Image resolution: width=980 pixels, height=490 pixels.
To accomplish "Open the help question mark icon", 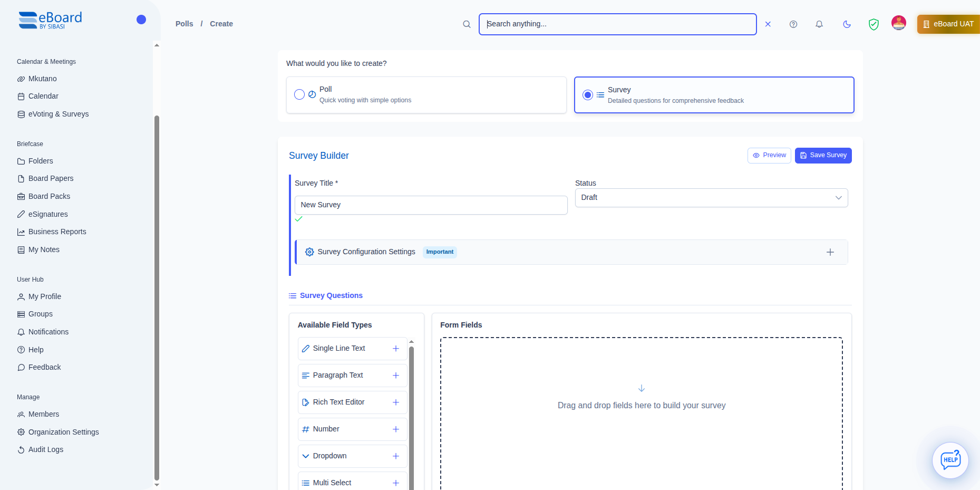I will click(793, 24).
